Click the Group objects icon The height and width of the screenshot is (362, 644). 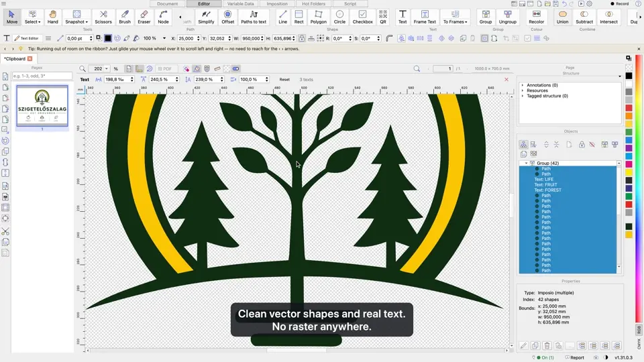tap(486, 17)
